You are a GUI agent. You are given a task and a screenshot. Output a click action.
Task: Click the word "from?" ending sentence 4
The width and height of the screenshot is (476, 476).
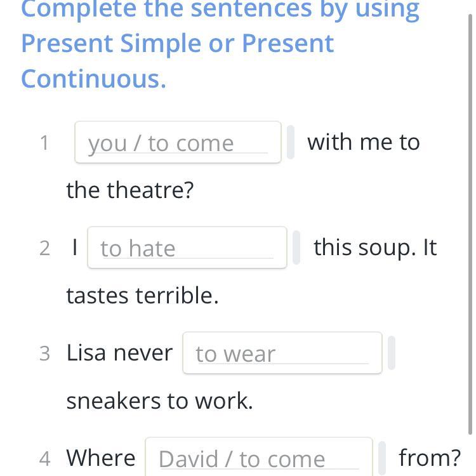430,458
